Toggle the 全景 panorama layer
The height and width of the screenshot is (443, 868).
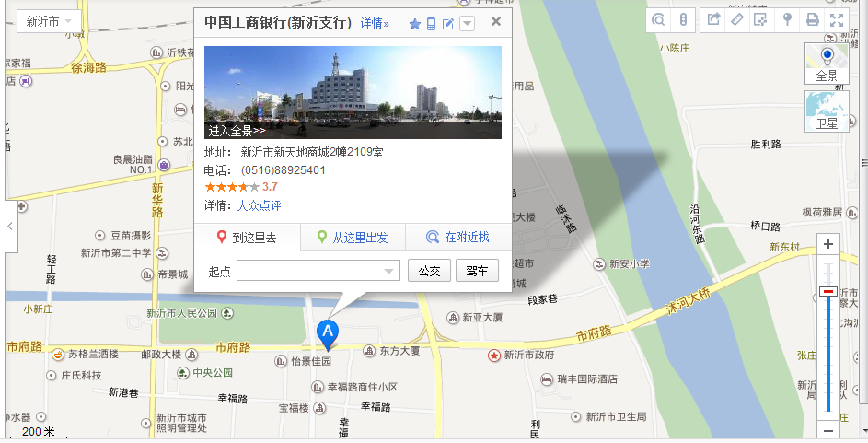pyautogui.click(x=827, y=64)
